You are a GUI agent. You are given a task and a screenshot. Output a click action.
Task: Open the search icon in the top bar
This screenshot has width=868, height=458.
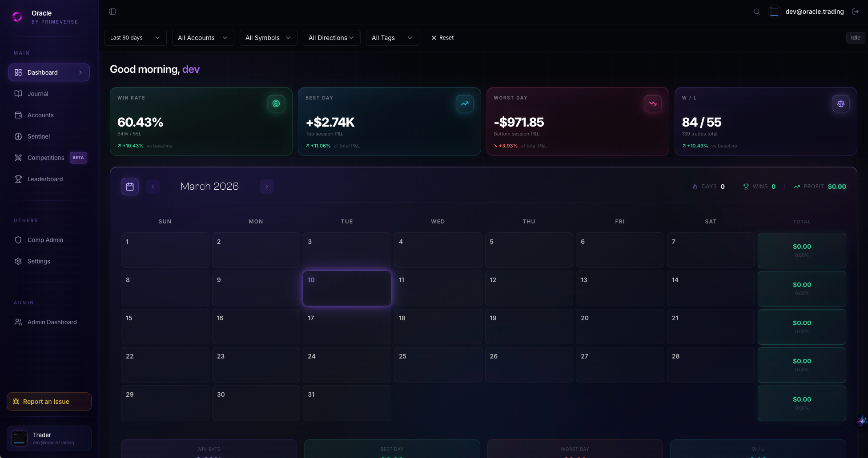756,12
